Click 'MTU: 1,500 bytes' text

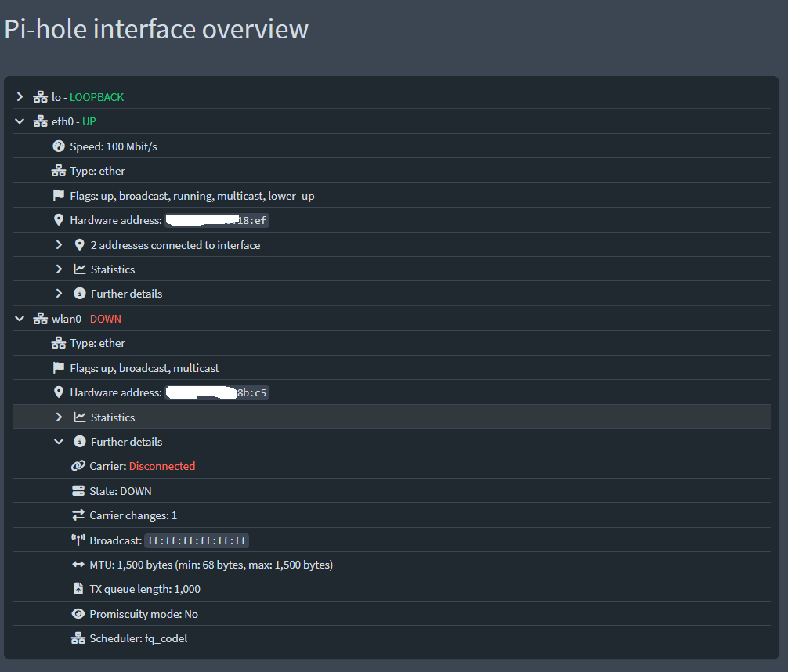pyautogui.click(x=131, y=565)
